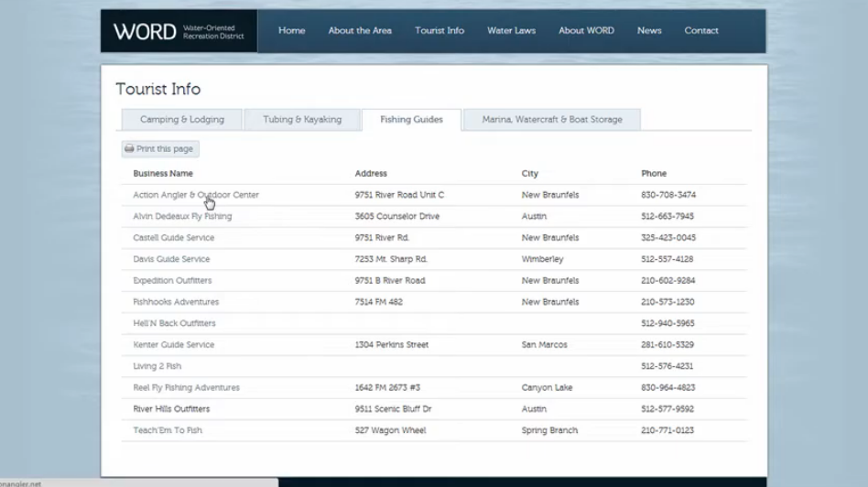Open the Tourist Info menu item
This screenshot has width=868, height=487.
point(439,30)
